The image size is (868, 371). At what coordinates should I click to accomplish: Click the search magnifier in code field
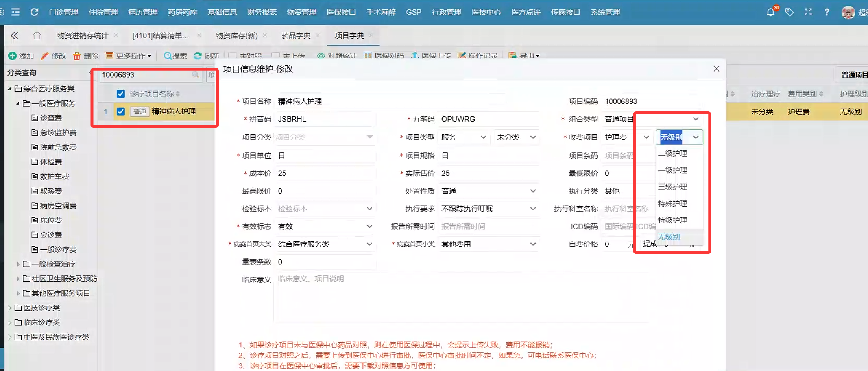(195, 75)
